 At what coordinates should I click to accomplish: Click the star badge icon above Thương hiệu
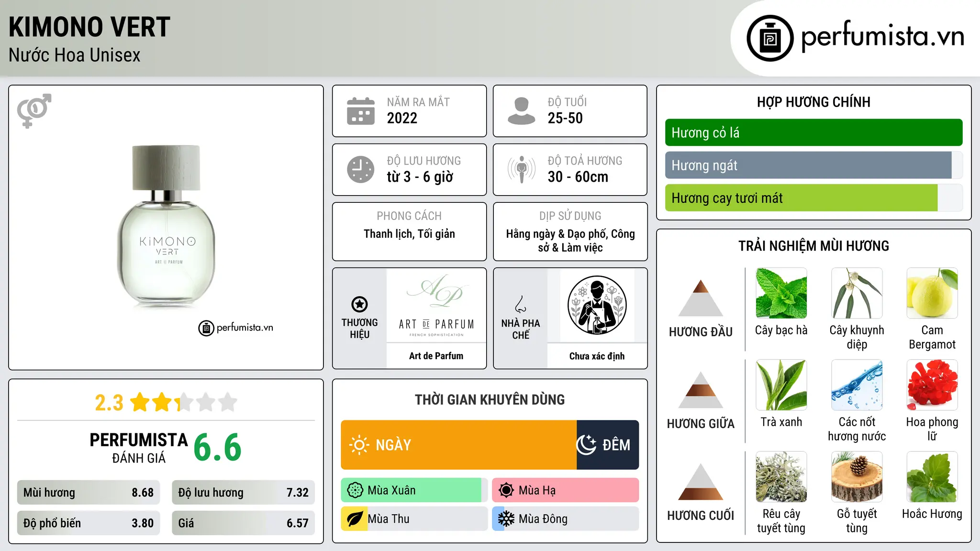[359, 304]
